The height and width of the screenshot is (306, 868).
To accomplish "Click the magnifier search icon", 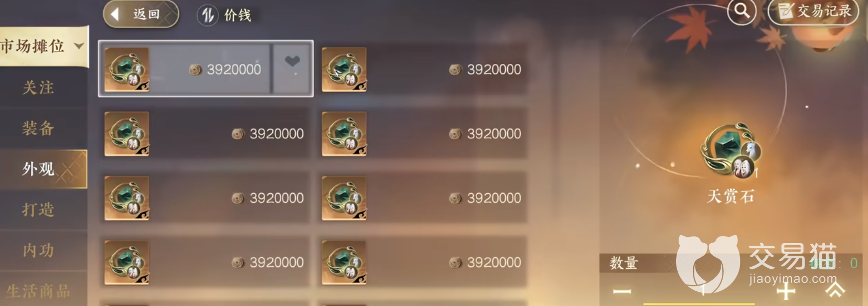I will coord(742,10).
